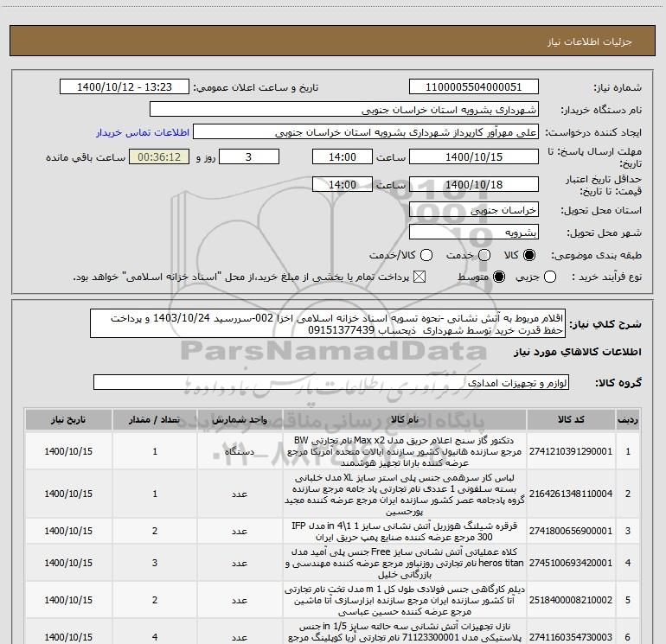Click the need number field 1100005504000051

point(474,87)
